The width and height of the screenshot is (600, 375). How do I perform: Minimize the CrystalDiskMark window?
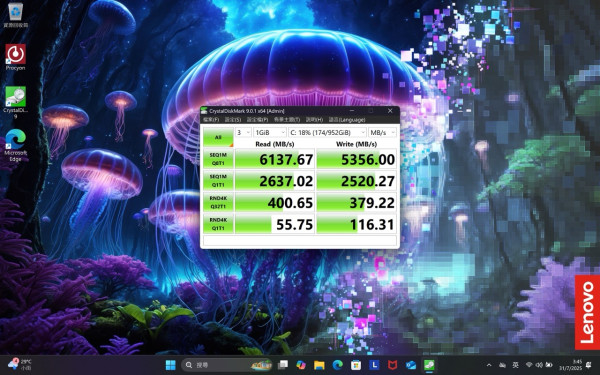(x=352, y=111)
